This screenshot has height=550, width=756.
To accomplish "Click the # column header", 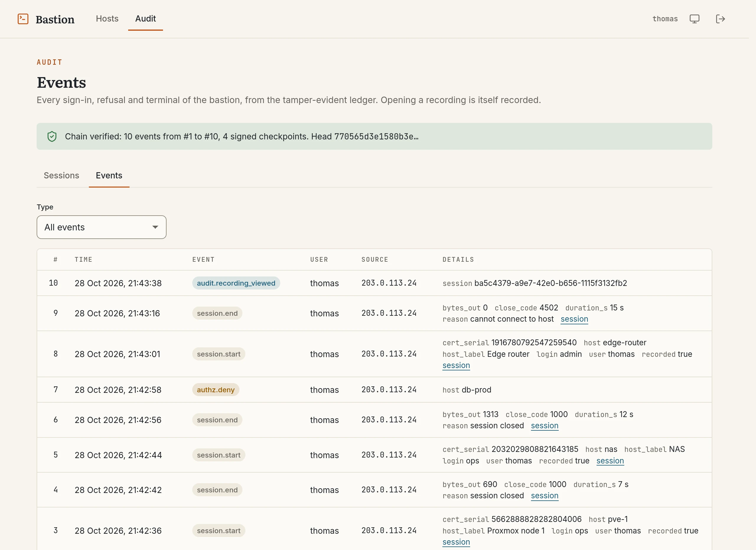I will 55,259.
